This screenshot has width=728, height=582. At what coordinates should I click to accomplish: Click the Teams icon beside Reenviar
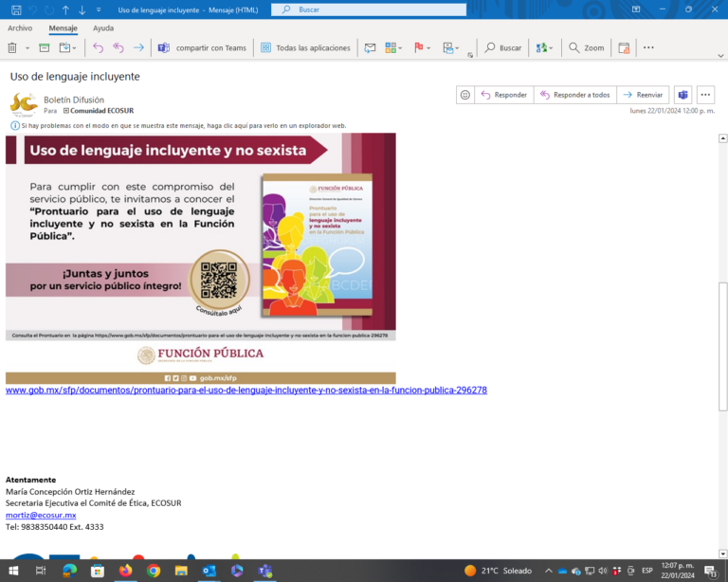click(x=682, y=95)
